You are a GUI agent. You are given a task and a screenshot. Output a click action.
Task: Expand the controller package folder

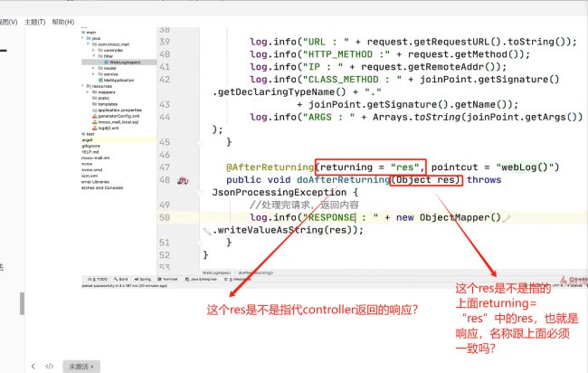coord(94,50)
